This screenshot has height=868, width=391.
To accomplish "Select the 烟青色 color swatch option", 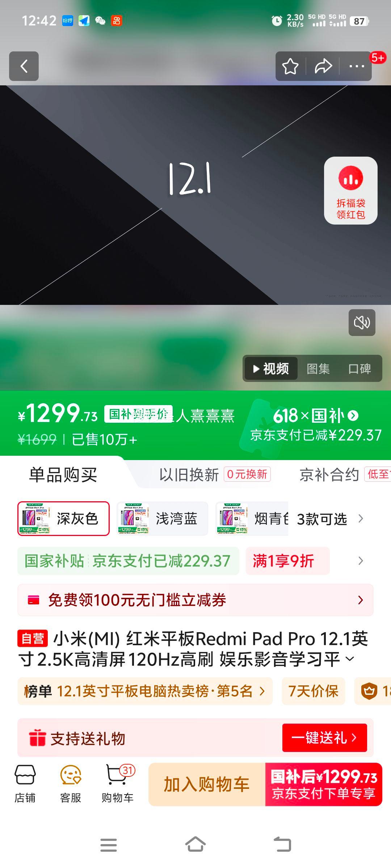I will pyautogui.click(x=252, y=519).
